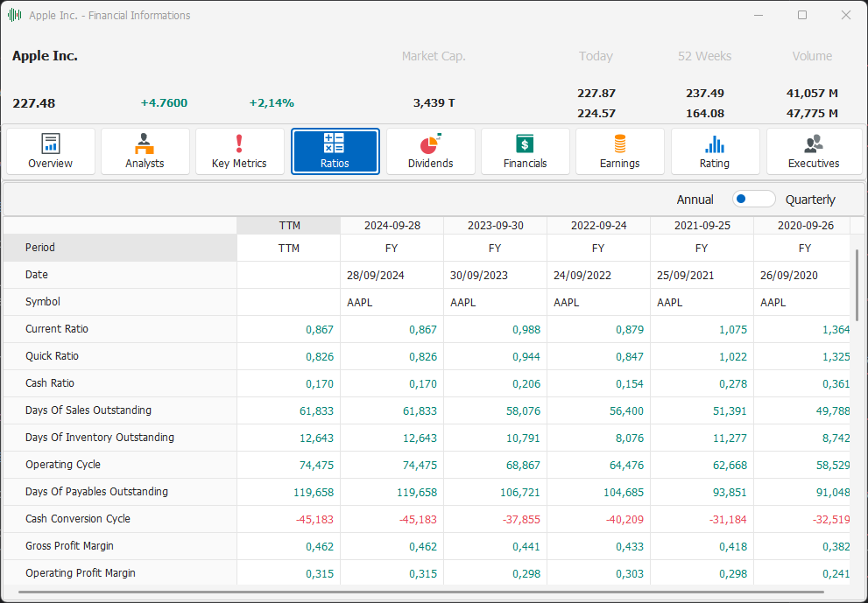The image size is (868, 603).
Task: Open the Key Metrics tab
Action: pos(240,151)
